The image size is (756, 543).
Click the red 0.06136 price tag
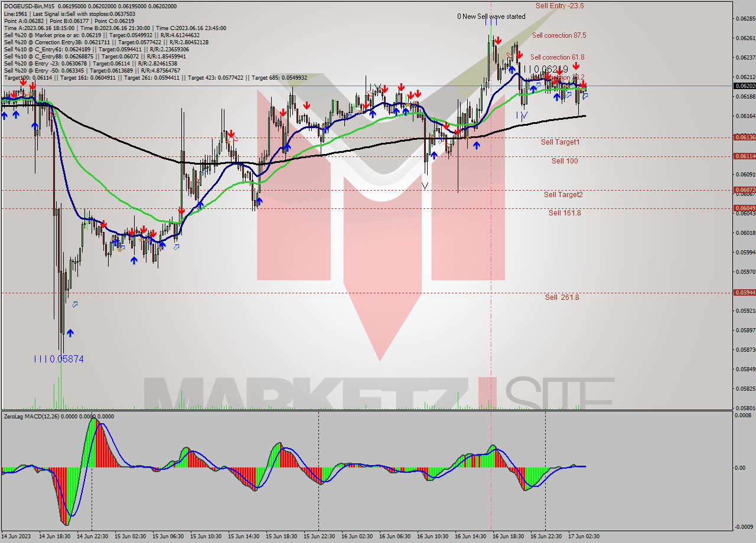tap(744, 137)
